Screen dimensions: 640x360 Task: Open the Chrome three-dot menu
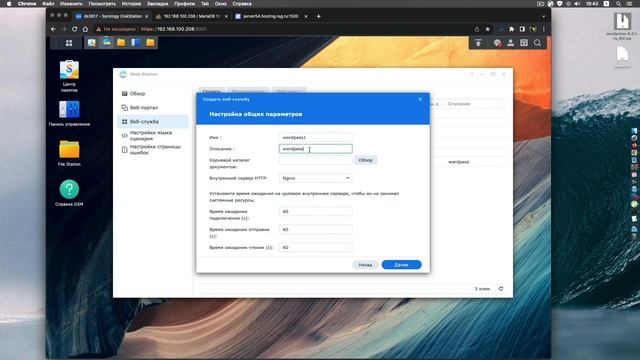click(x=543, y=29)
